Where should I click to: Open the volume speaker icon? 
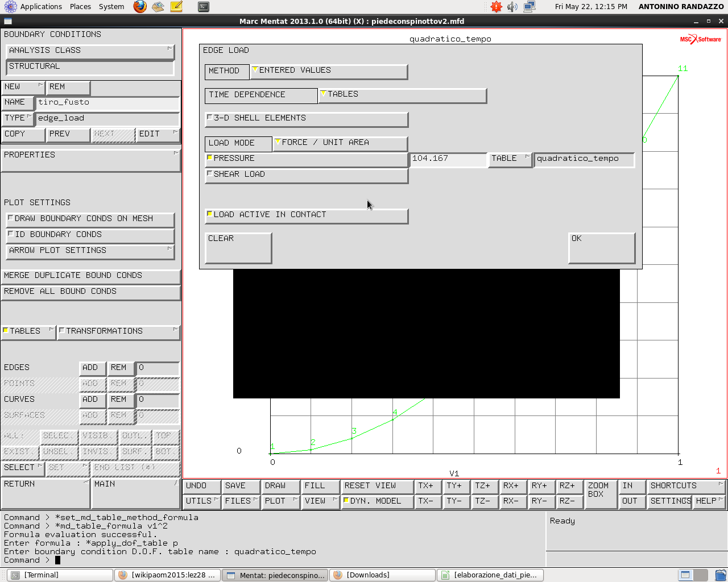point(512,7)
